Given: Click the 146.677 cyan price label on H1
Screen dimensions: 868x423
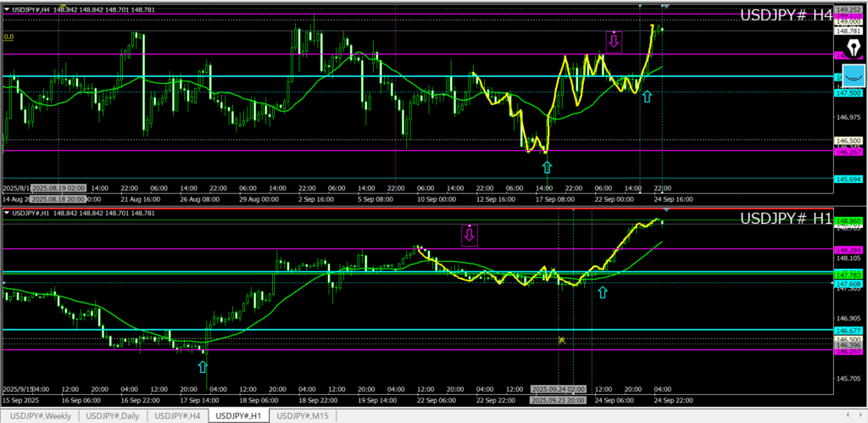Looking at the screenshot, I should click(849, 330).
